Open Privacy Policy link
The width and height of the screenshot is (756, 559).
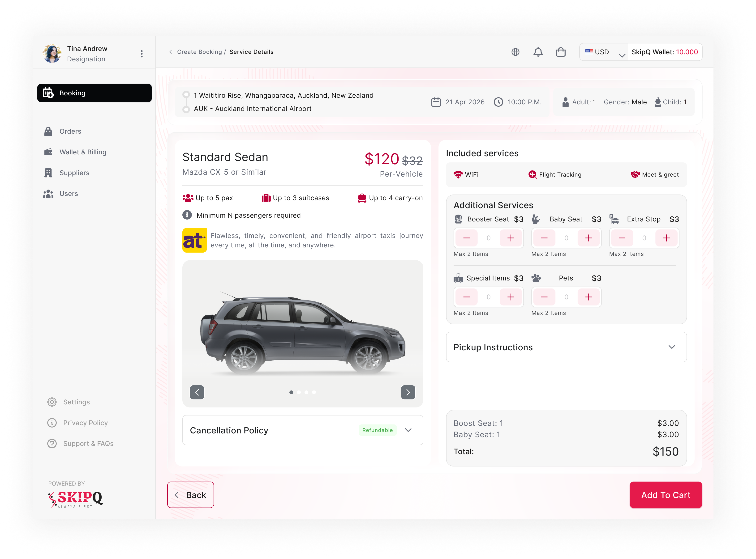click(x=77, y=423)
